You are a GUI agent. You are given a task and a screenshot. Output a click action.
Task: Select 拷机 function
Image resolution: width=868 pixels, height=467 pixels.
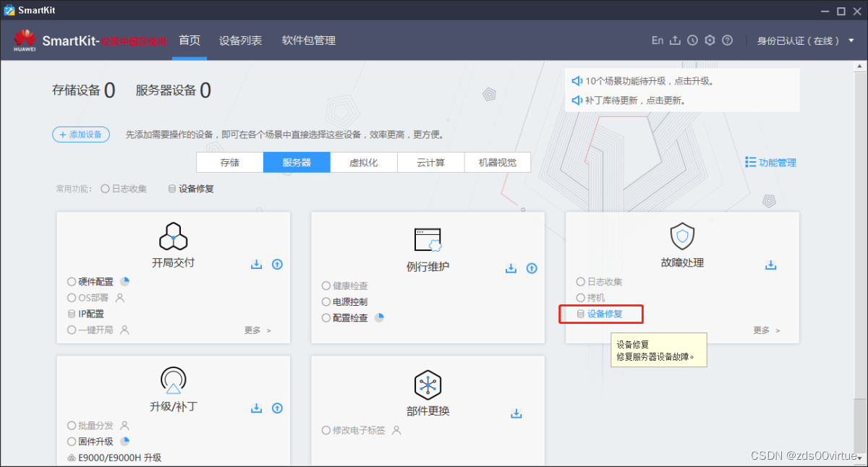pyautogui.click(x=591, y=298)
